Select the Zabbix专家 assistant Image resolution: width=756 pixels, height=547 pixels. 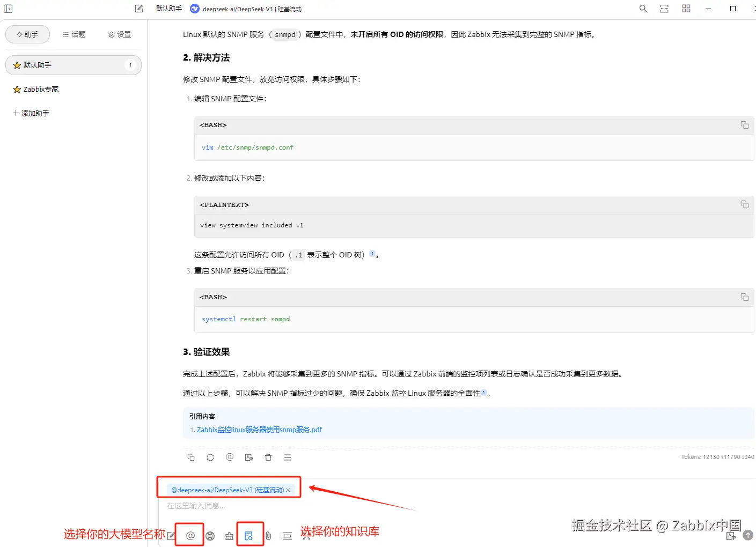pos(74,89)
